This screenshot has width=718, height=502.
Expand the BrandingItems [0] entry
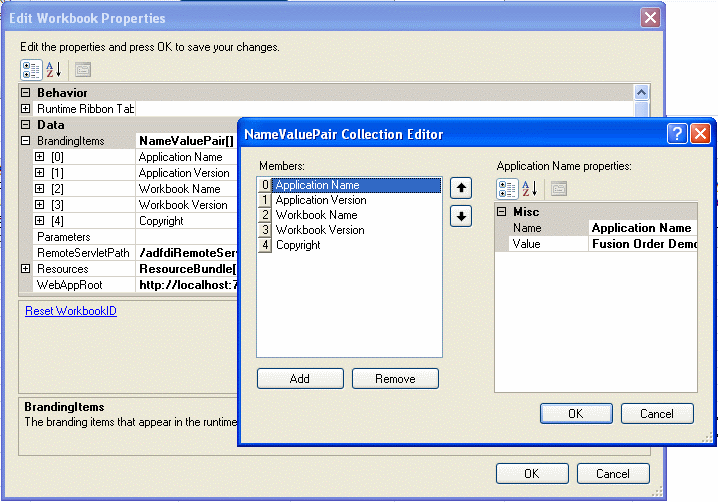(40, 157)
